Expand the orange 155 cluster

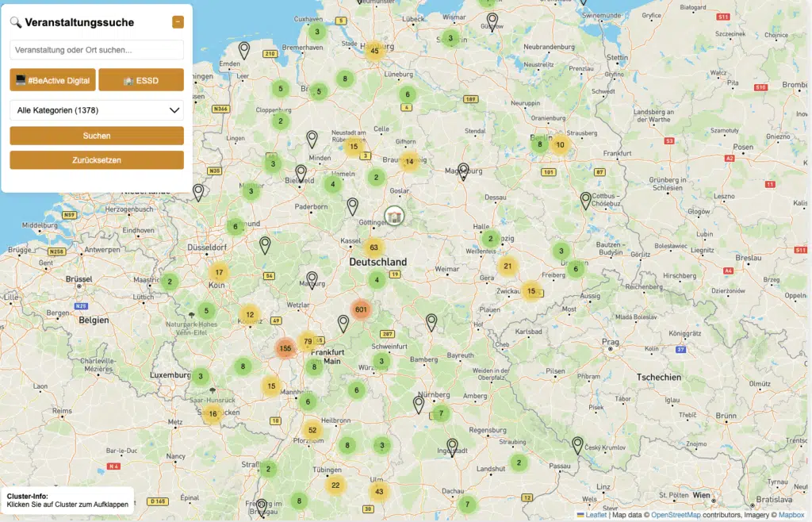[x=286, y=348]
